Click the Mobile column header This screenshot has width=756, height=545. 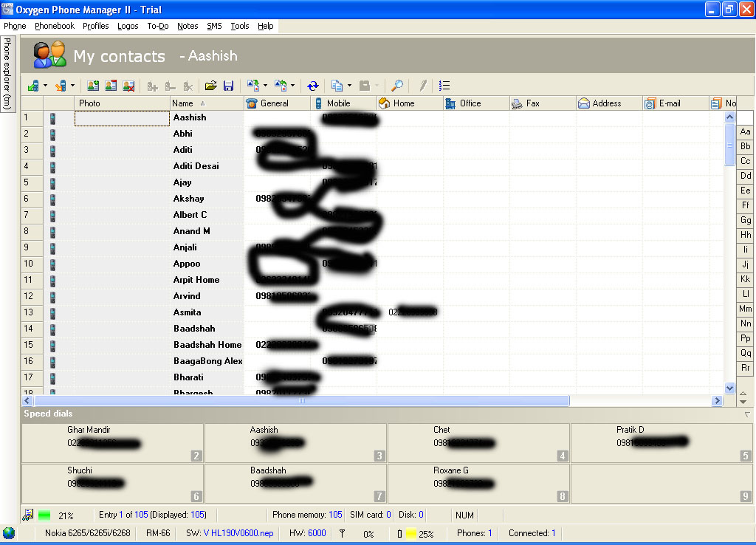(344, 103)
